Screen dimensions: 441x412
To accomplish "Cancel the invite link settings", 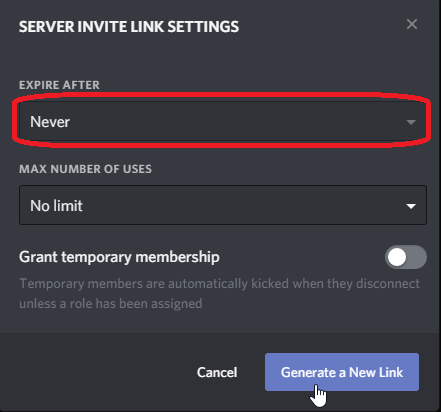I will pos(217,372).
